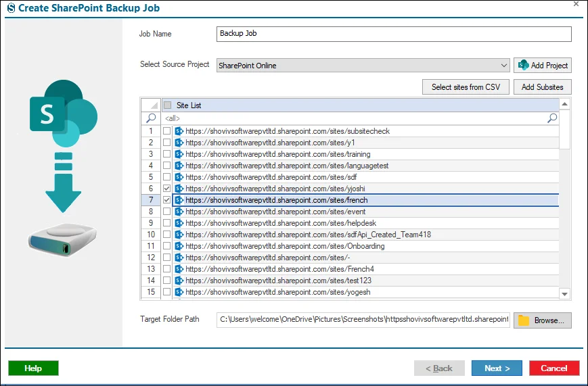Toggle the select-all checkbox in Site List header
588x386 pixels.
pyautogui.click(x=168, y=105)
